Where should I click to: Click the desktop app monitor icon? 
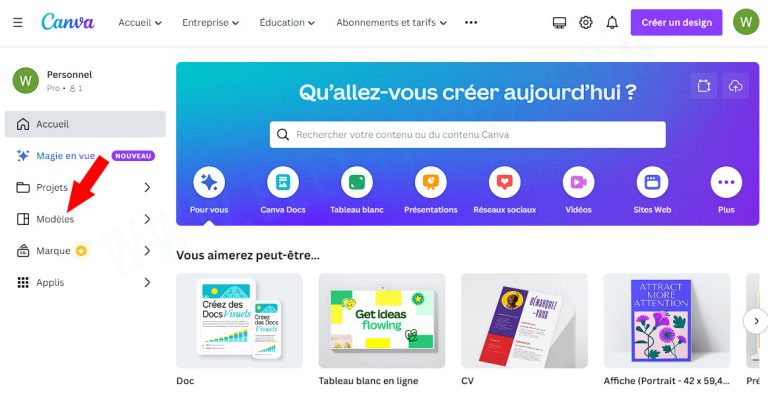tap(559, 23)
